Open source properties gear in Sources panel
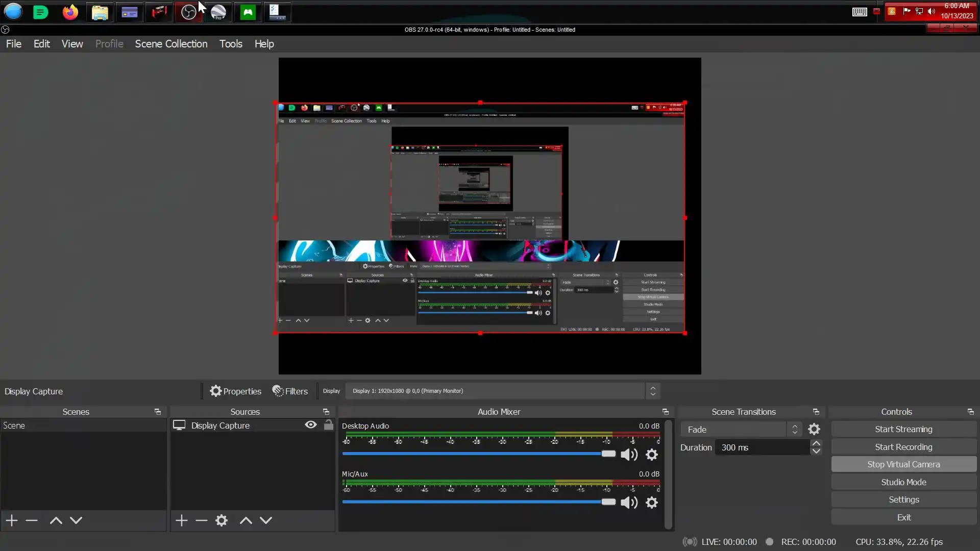This screenshot has width=980, height=551. 221,520
